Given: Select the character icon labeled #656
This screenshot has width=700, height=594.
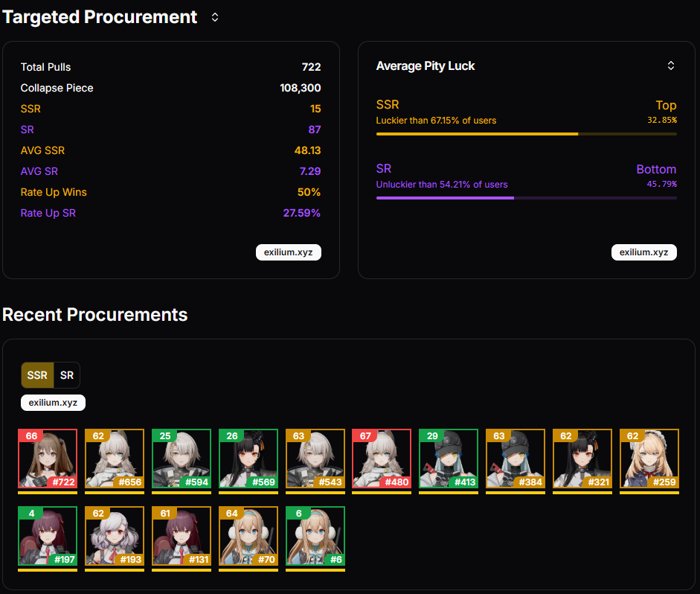Looking at the screenshot, I should 115,459.
